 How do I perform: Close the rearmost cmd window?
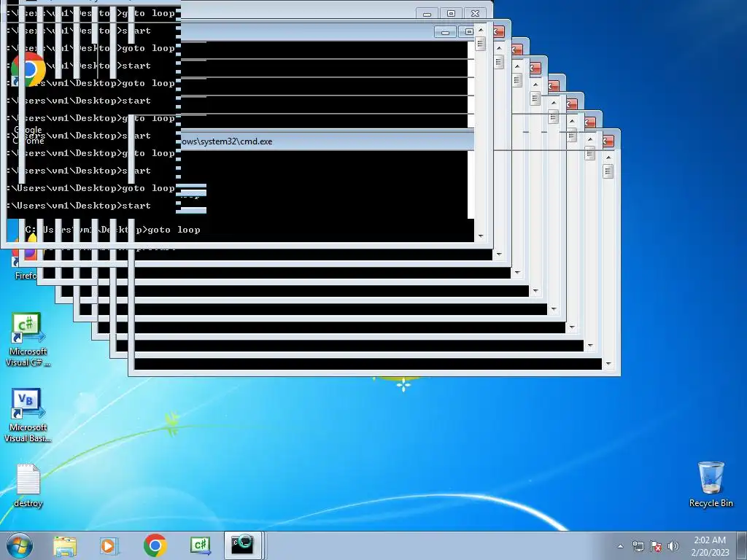608,141
